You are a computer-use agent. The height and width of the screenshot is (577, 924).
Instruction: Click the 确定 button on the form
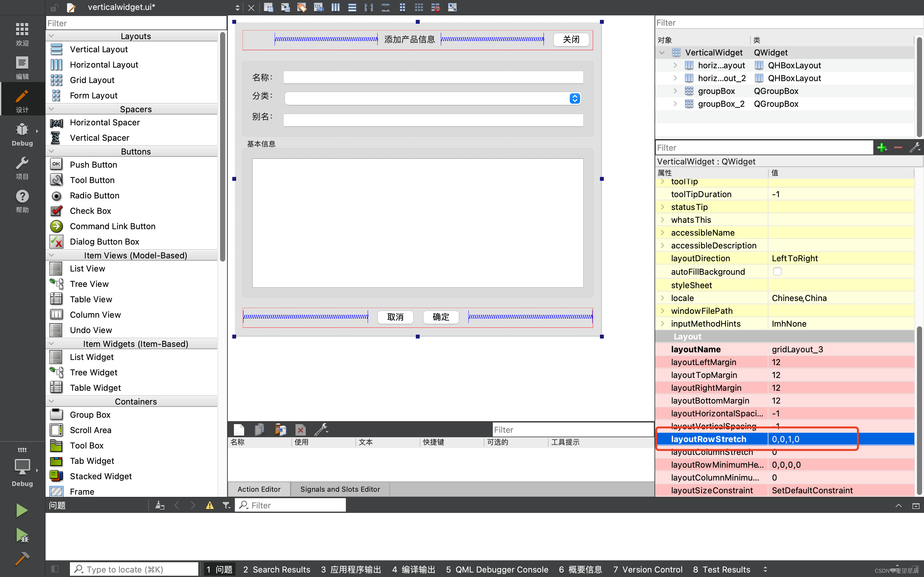[441, 317]
